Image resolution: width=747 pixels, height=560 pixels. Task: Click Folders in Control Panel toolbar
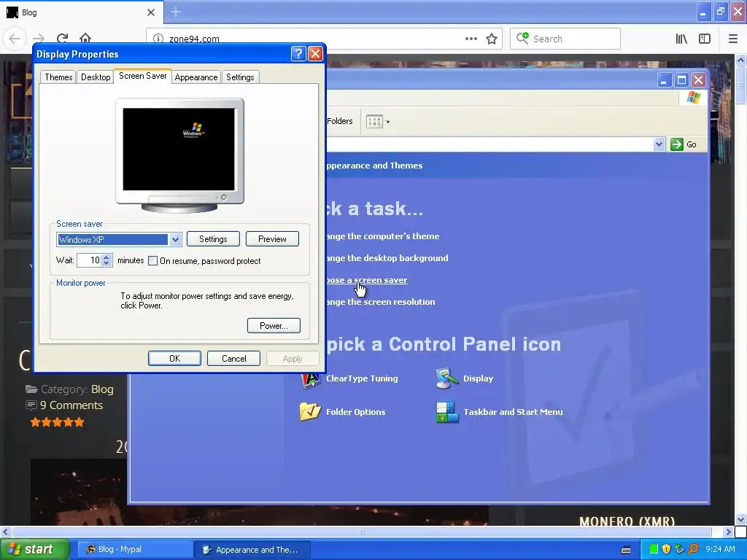tap(340, 122)
